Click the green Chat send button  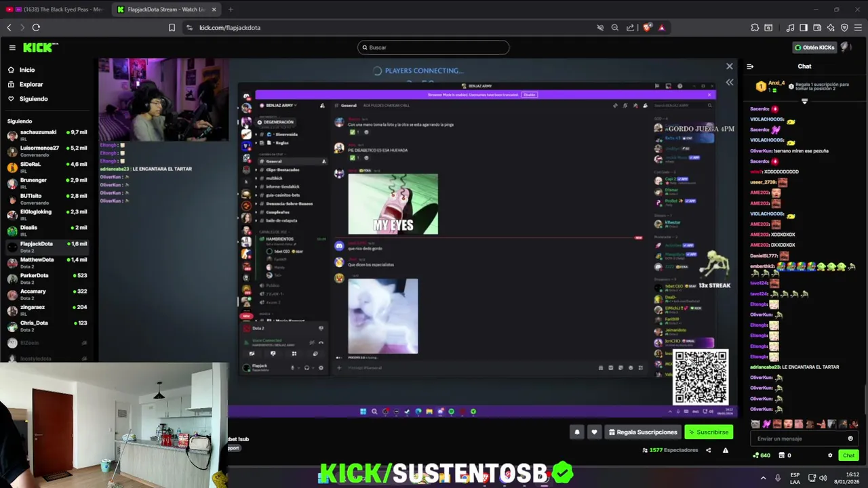848,455
